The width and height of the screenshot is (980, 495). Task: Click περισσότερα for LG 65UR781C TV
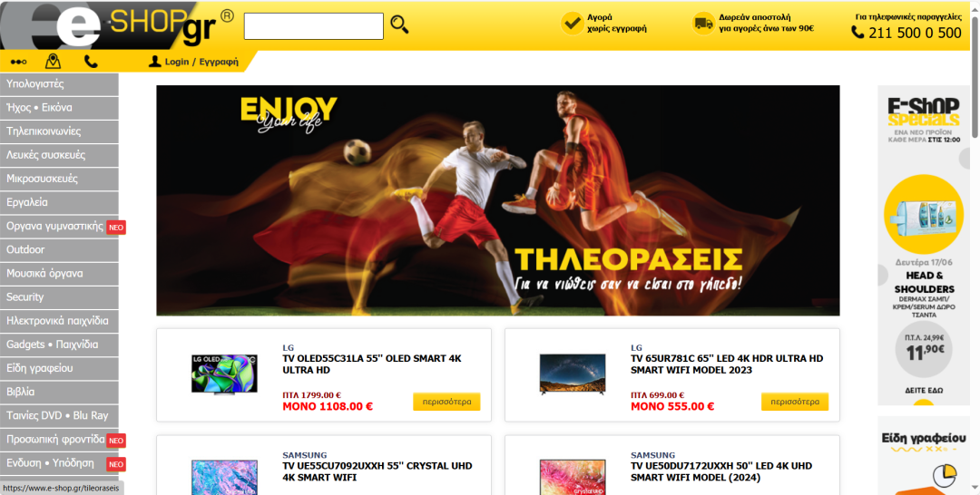794,402
